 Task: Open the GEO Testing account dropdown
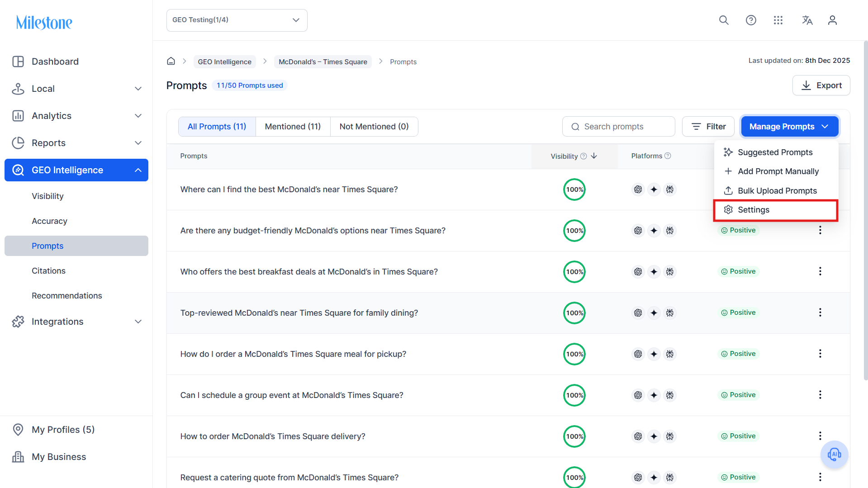click(x=237, y=20)
